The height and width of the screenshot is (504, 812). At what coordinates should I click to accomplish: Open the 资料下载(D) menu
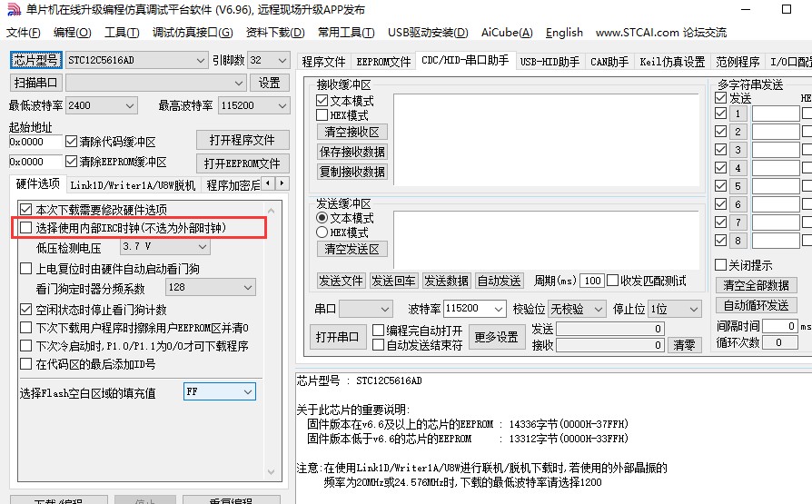(x=275, y=33)
